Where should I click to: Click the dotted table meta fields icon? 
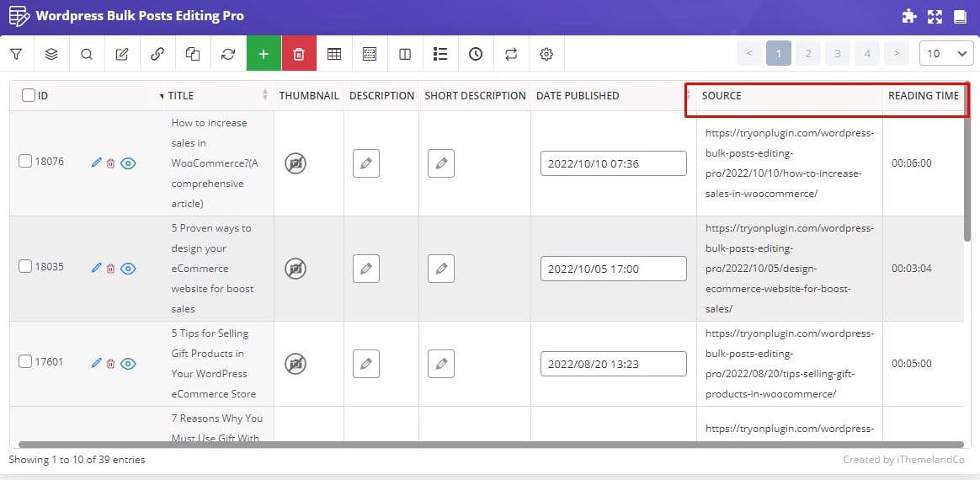(x=370, y=54)
